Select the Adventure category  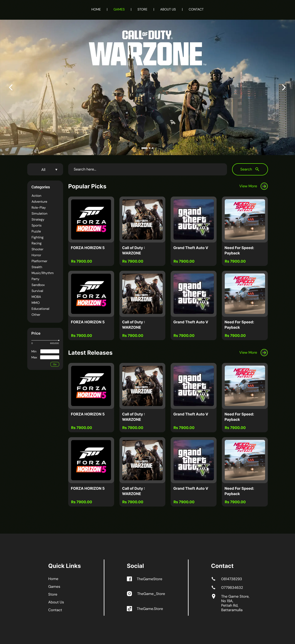pos(39,202)
